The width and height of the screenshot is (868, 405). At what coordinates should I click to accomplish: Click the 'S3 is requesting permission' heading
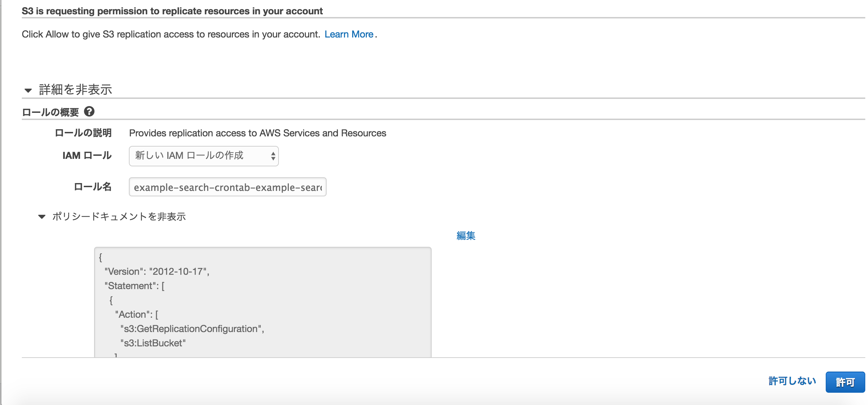point(172,11)
